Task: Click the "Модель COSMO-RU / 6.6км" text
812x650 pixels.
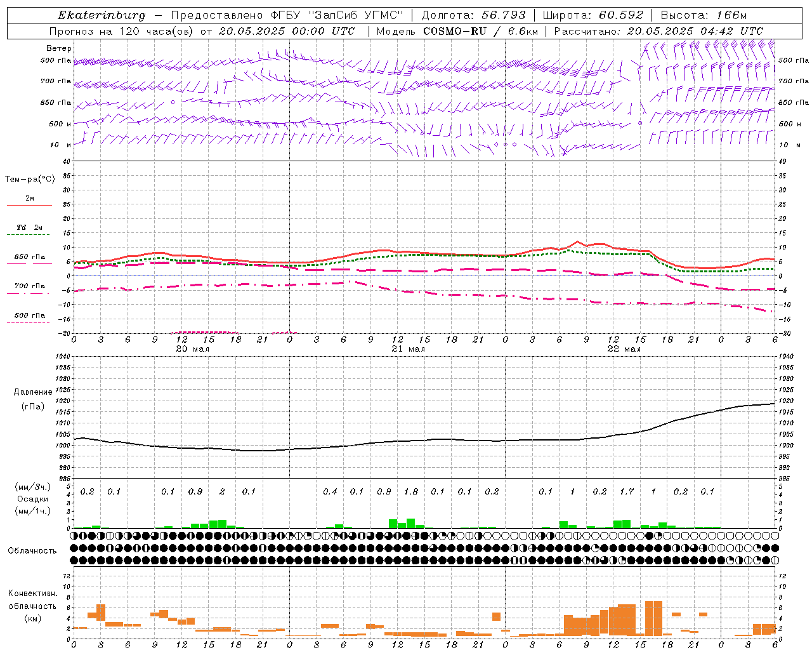Action: pyautogui.click(x=457, y=31)
